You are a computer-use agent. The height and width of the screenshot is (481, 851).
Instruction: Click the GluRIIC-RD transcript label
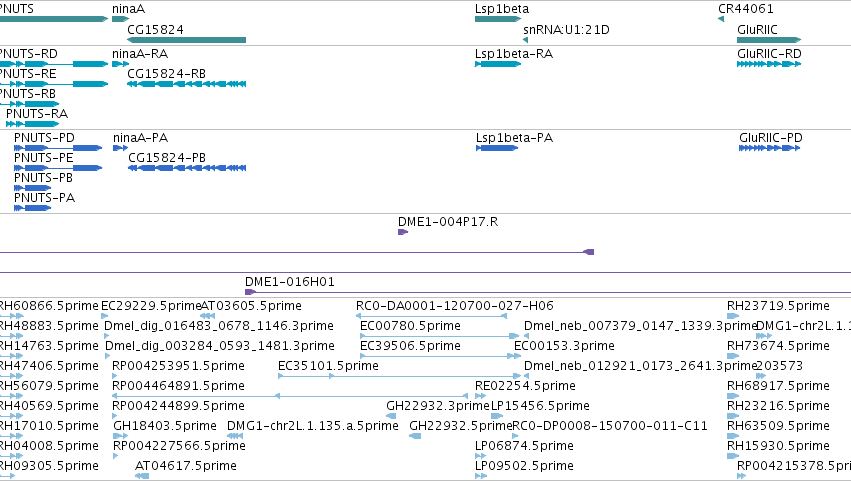(769, 54)
